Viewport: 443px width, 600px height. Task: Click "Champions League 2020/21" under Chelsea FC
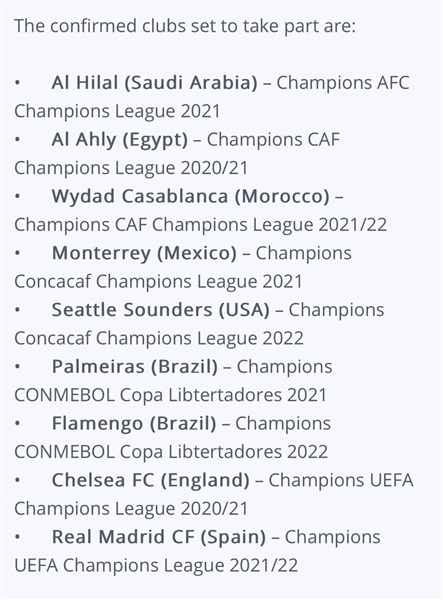tap(131, 509)
